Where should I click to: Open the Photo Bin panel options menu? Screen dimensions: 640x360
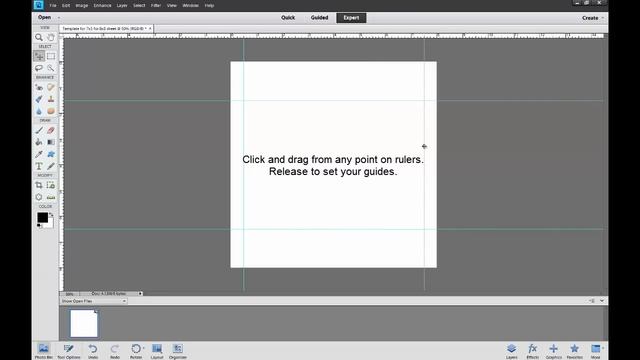point(591,301)
